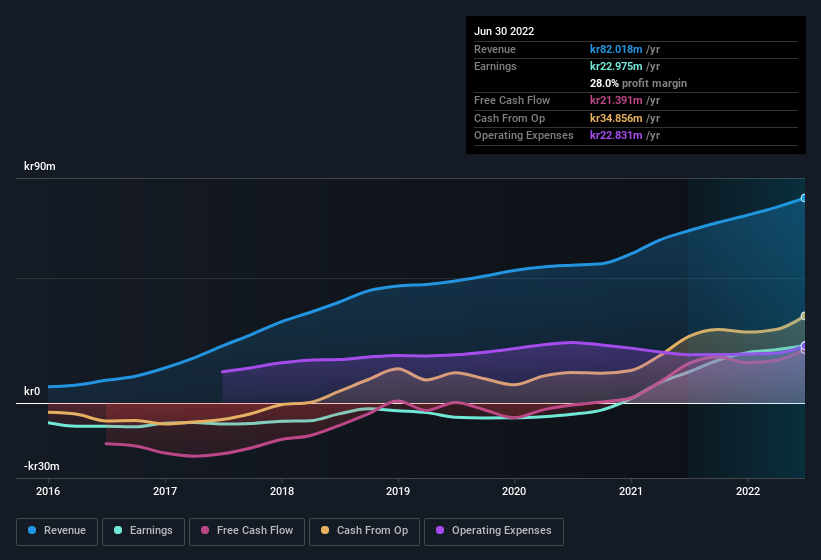Click the Cash From Op endpoint marker
Image resolution: width=821 pixels, height=560 pixels.
point(804,316)
